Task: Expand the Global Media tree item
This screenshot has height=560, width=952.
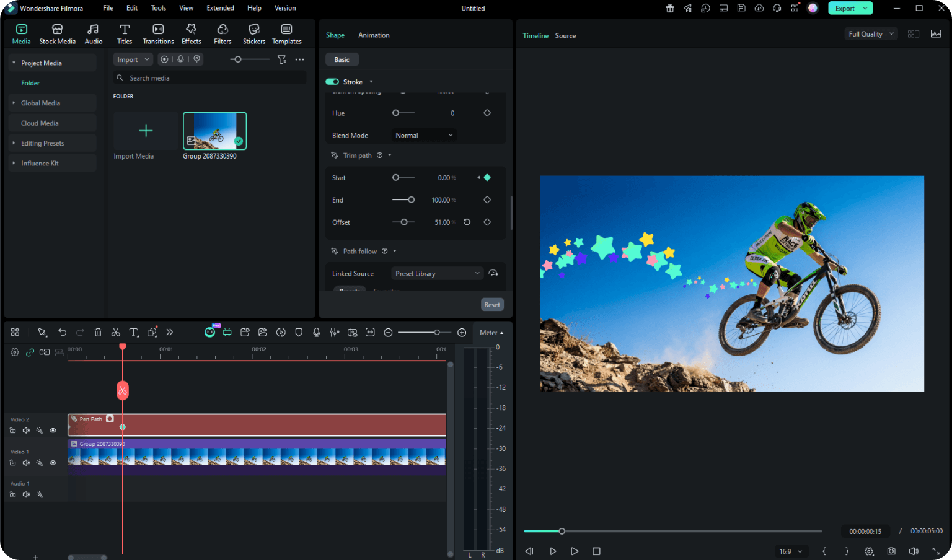Action: [14, 103]
